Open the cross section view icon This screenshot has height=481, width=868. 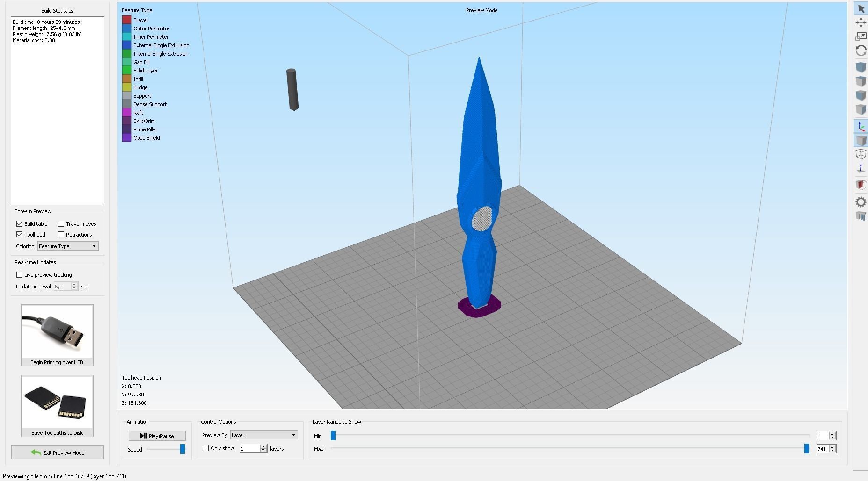[861, 185]
